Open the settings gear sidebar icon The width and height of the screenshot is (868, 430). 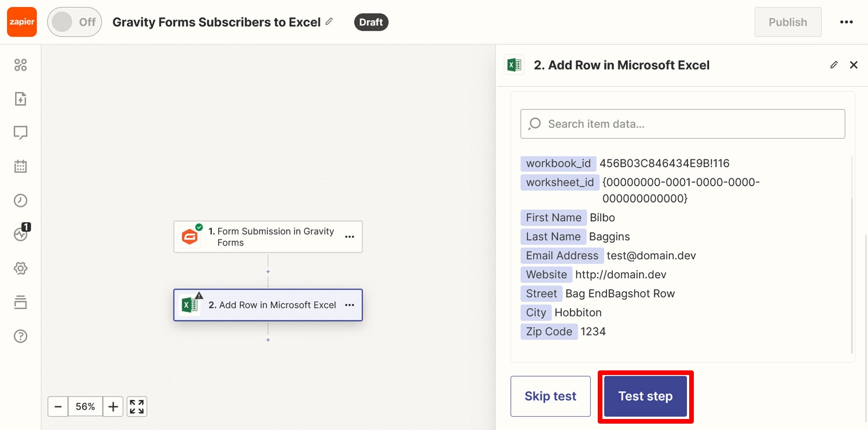(x=21, y=268)
